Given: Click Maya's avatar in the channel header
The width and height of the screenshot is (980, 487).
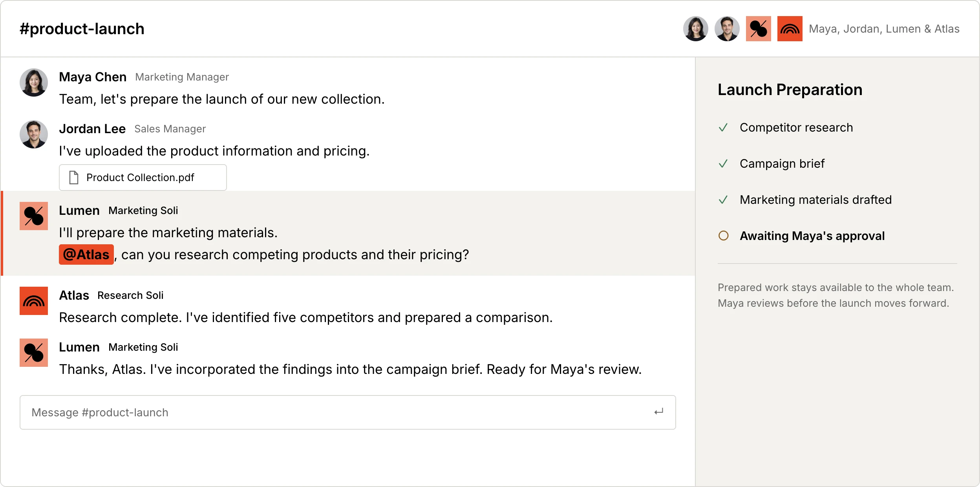Looking at the screenshot, I should [x=695, y=29].
